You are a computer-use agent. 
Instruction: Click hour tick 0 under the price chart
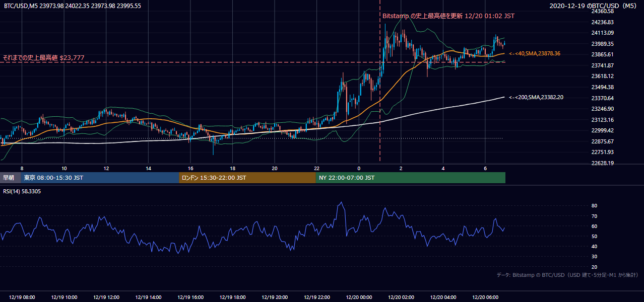[359, 168]
